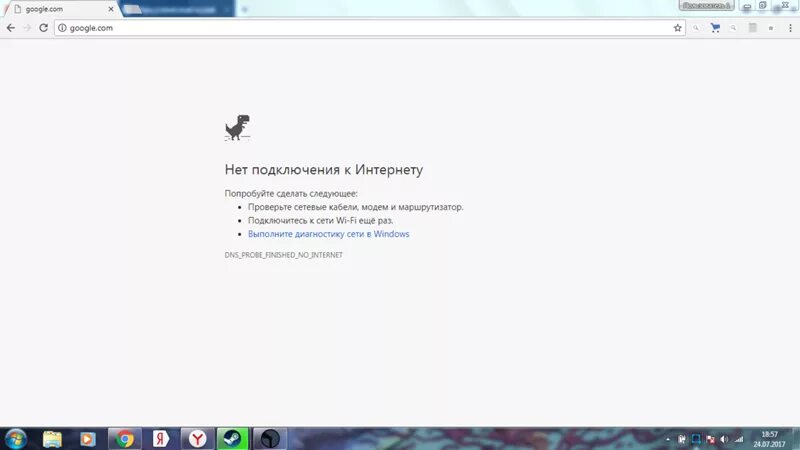This screenshot has width=800, height=450.
Task: Open the clock showing 18:57
Action: tap(769, 439)
